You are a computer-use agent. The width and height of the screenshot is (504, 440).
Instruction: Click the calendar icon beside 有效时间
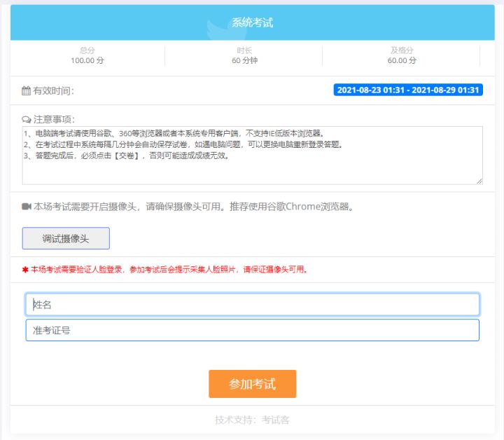point(26,90)
